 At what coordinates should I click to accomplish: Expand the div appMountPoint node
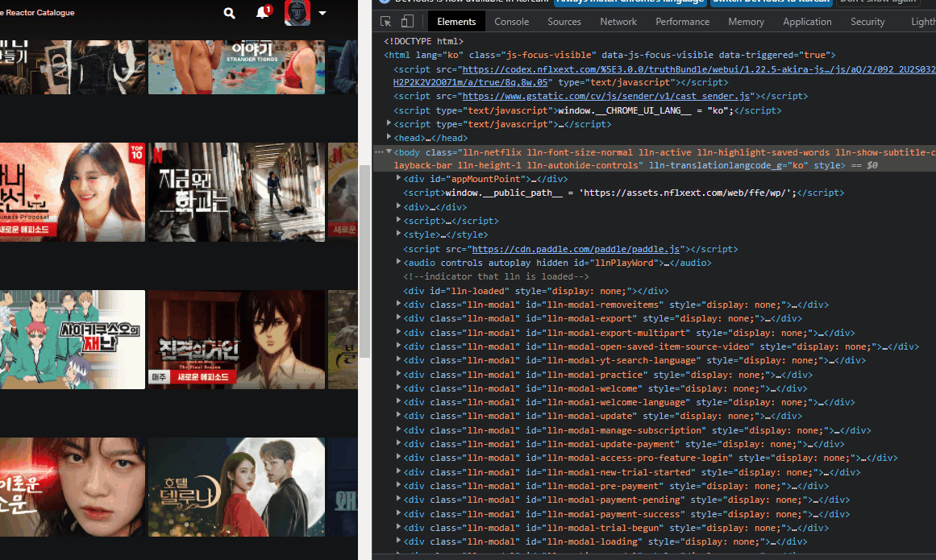[x=398, y=178]
